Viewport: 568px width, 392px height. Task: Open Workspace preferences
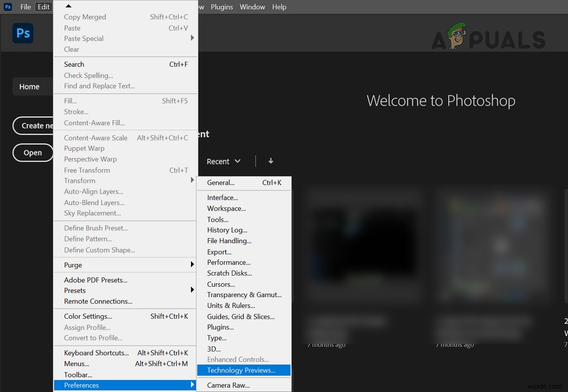click(x=244, y=208)
